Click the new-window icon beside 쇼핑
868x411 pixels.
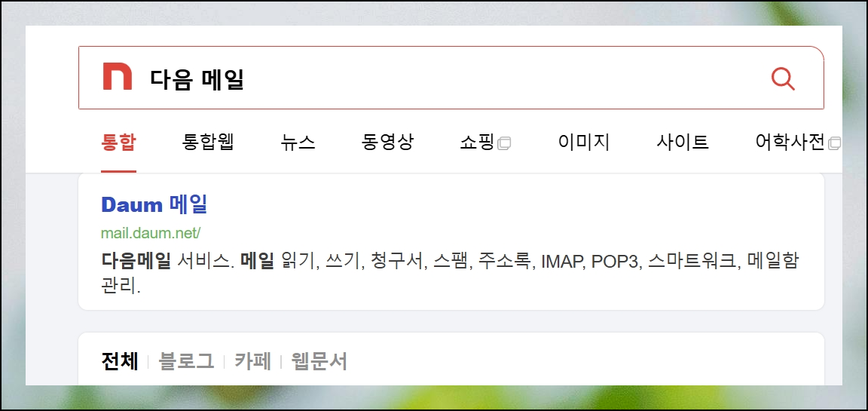[x=504, y=144]
